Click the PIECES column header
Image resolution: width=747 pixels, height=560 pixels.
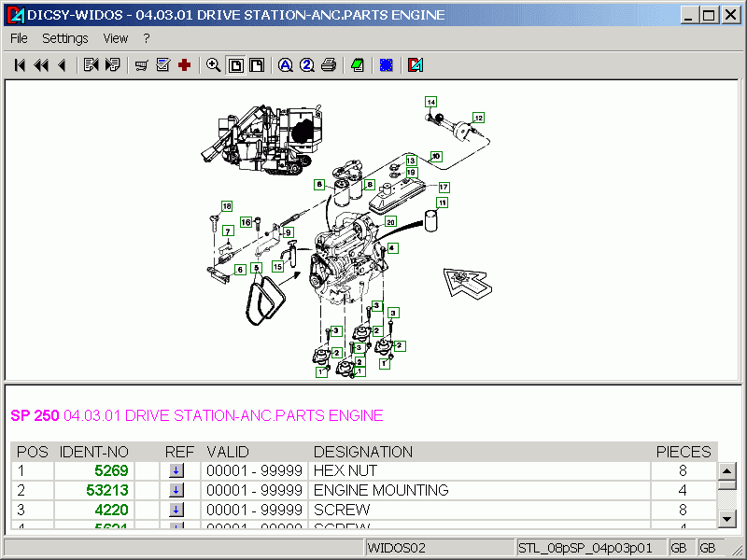click(684, 452)
